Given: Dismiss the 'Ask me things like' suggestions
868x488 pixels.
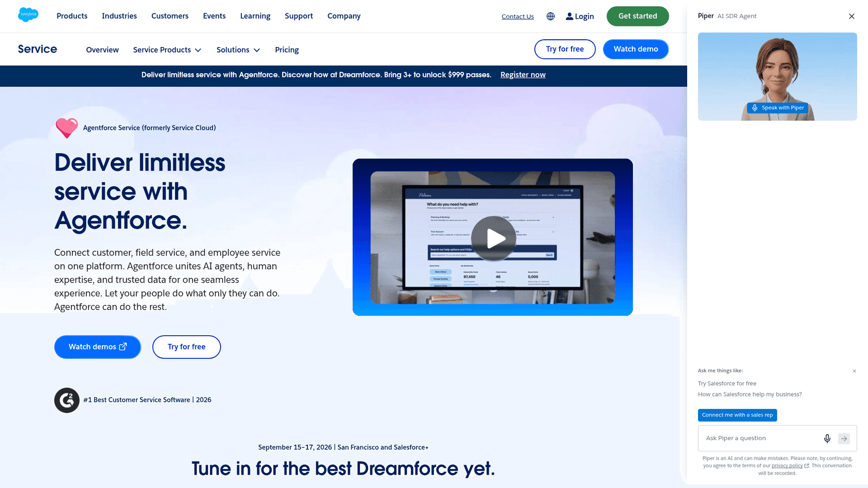Looking at the screenshot, I should click(x=854, y=371).
